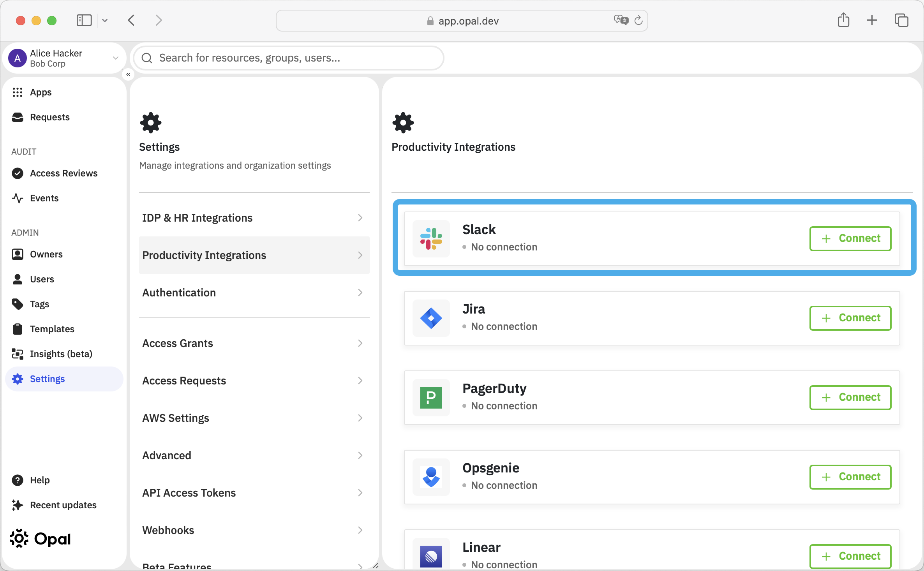
Task: Connect the Jira integration
Action: [850, 318]
